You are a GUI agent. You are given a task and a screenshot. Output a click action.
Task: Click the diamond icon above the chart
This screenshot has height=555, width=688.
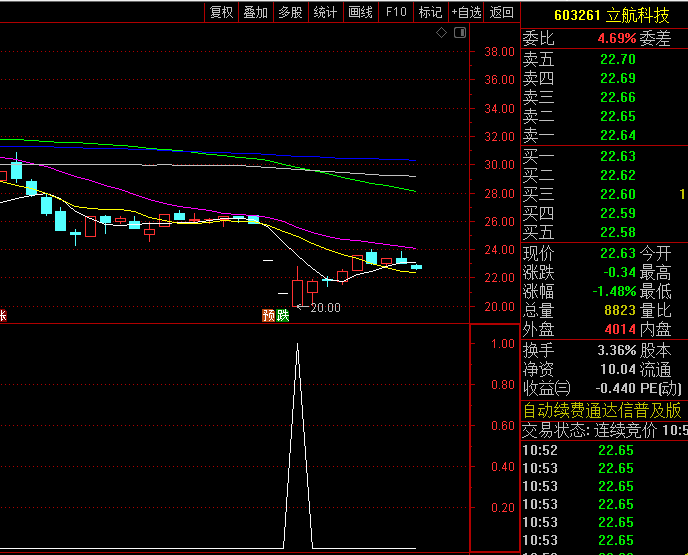(442, 33)
